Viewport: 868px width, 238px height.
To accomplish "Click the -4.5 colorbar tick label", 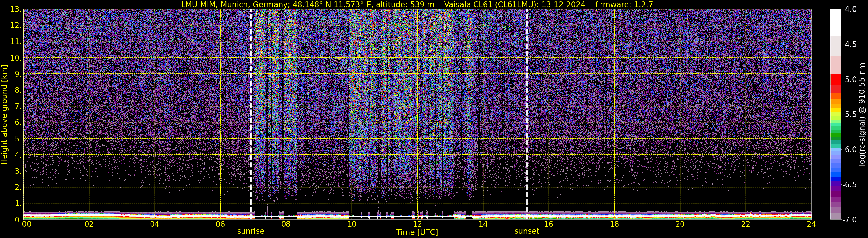I will click(850, 44).
